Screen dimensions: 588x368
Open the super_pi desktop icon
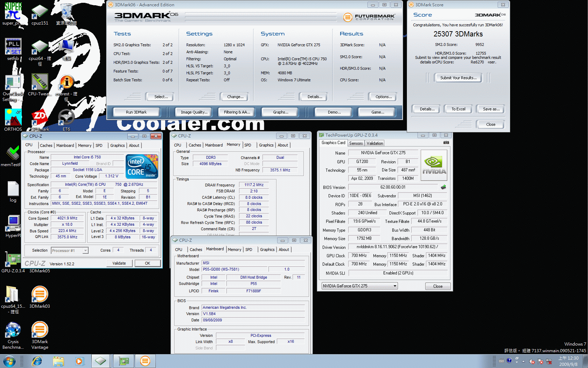coord(13,13)
